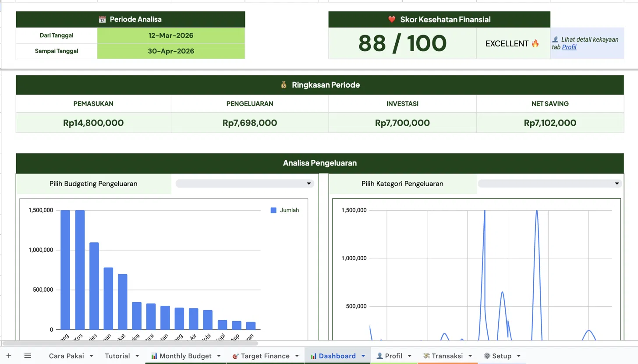The width and height of the screenshot is (638, 364).
Task: Click the person icon beside Lihat detail
Action: (555, 39)
